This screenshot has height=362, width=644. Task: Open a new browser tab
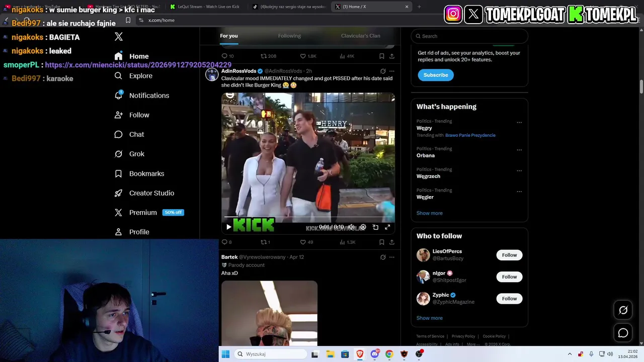[x=419, y=7]
